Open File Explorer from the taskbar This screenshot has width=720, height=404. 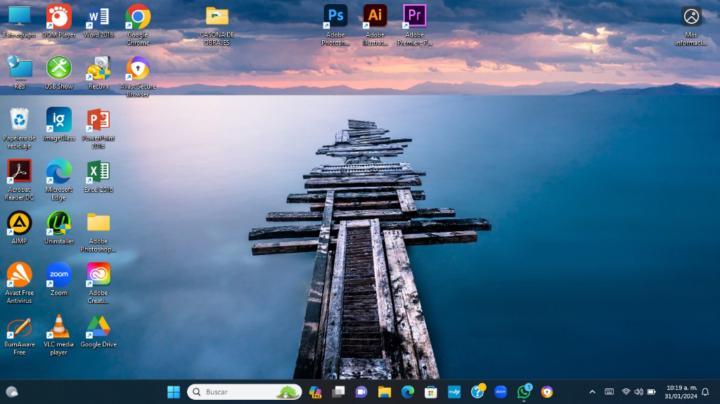pyautogui.click(x=384, y=392)
